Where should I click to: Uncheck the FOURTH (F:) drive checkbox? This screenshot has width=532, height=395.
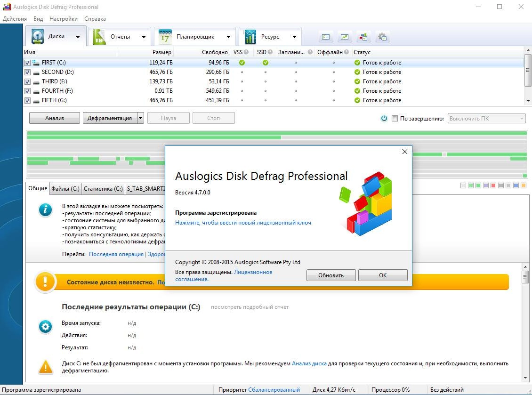click(27, 91)
